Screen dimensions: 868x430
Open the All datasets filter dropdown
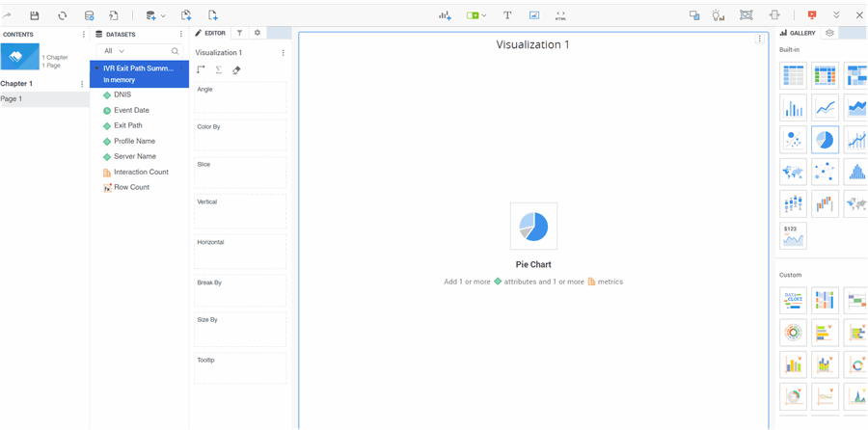[115, 51]
